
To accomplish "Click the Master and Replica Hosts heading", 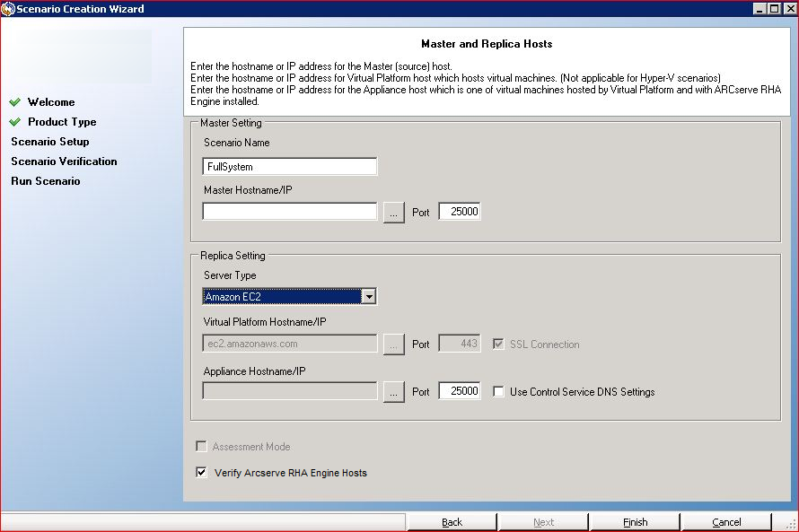I will coord(487,44).
